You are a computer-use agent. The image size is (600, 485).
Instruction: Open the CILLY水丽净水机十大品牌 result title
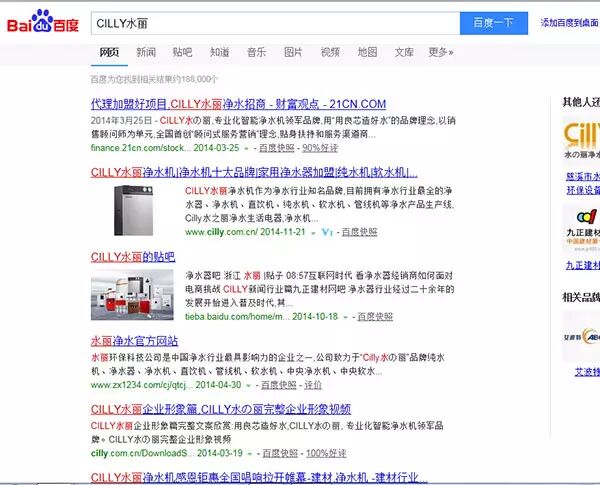click(x=254, y=172)
